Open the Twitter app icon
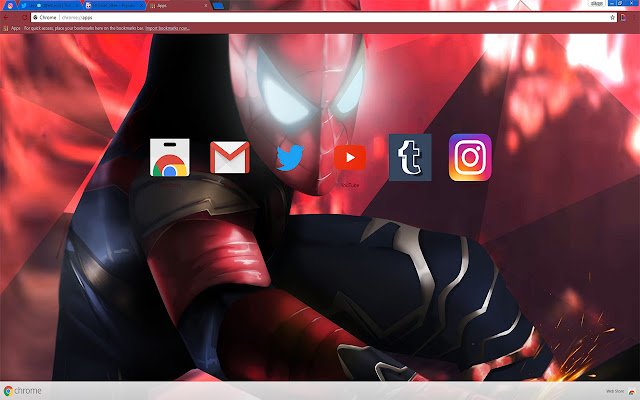This screenshot has height=400, width=640. [290, 158]
